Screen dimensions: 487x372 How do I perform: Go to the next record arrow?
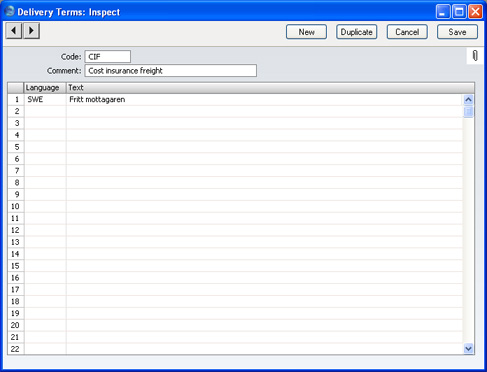(31, 31)
